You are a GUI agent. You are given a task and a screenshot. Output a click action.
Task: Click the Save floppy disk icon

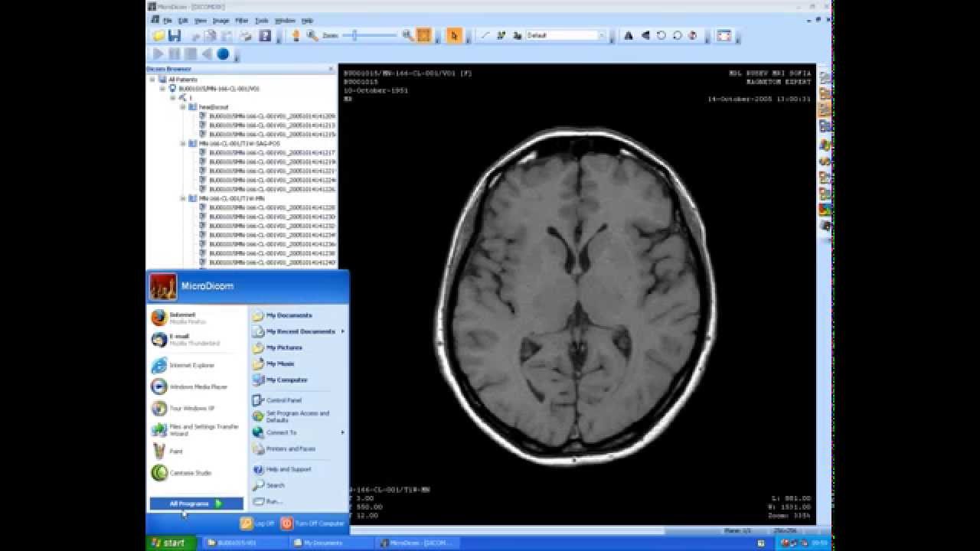pyautogui.click(x=175, y=35)
